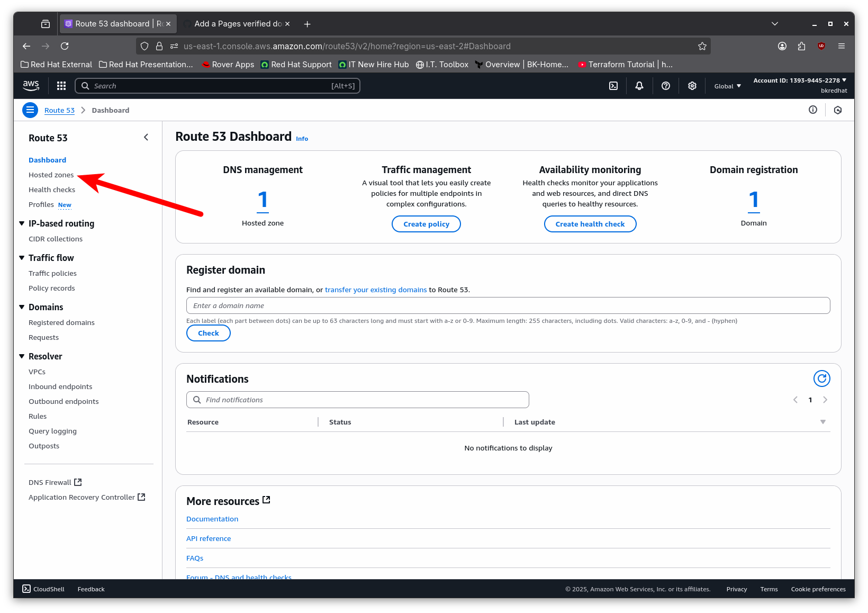
Task: Click the padlock site information icon
Action: coord(159,46)
